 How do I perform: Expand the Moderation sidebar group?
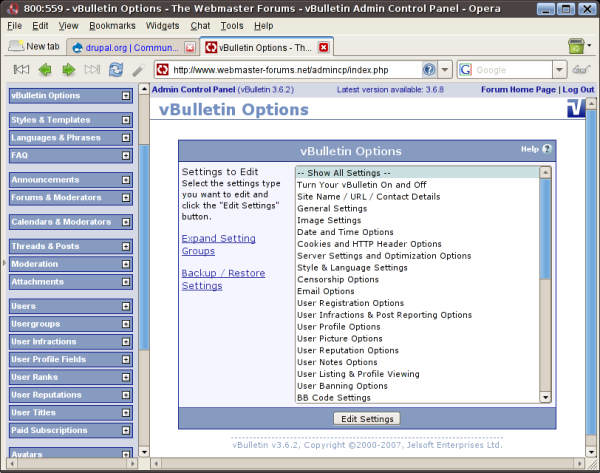point(126,264)
